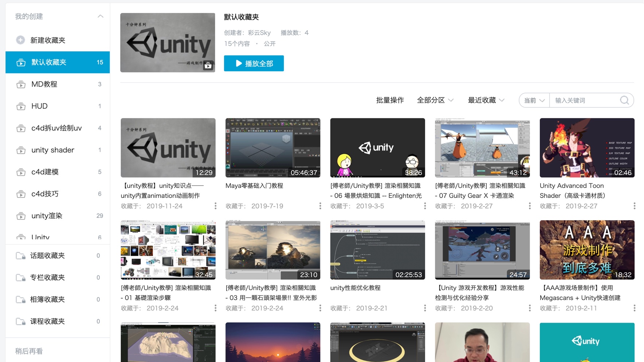Open the 05:46:37 Maya video thumbnail
The image size is (644, 362).
coord(273,148)
